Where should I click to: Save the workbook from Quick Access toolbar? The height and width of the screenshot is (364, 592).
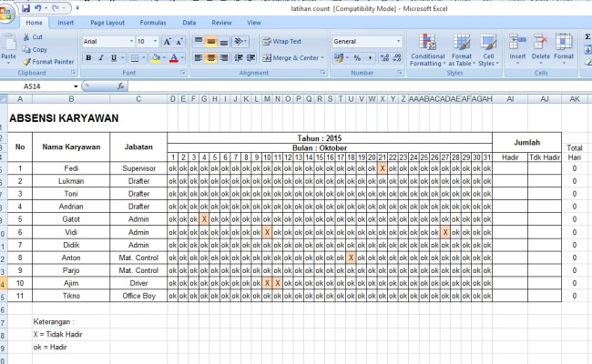[x=26, y=8]
